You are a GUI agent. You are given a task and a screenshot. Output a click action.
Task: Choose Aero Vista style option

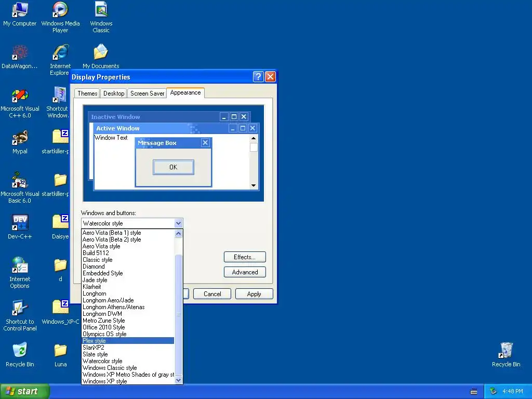click(128, 246)
